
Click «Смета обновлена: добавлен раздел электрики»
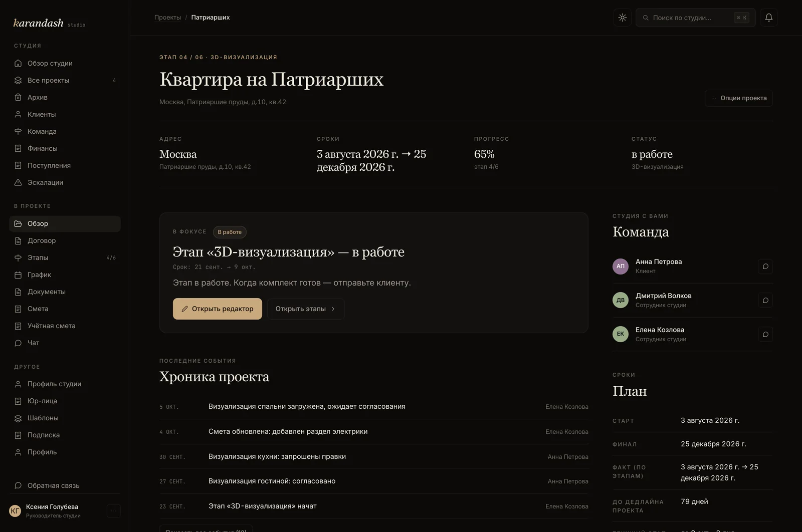point(288,431)
